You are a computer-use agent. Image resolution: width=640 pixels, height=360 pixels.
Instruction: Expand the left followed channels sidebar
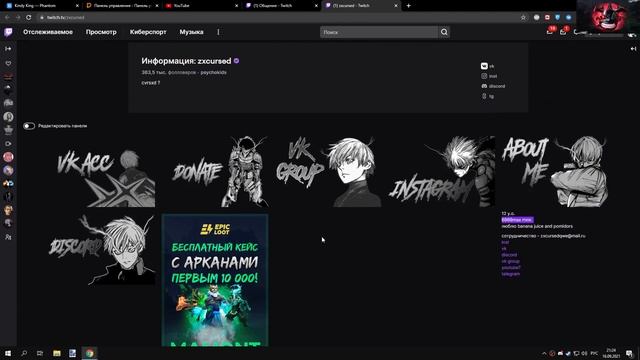(x=8, y=49)
